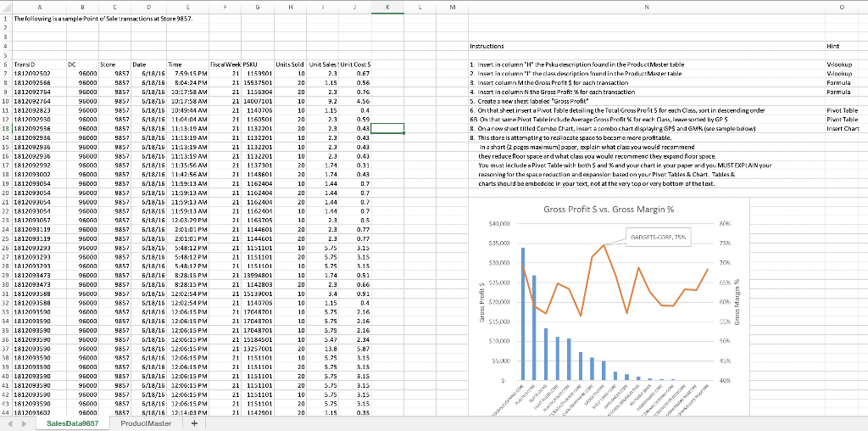
Task: Click the previous sheet navigation arrow
Action: pyautogui.click(x=8, y=423)
